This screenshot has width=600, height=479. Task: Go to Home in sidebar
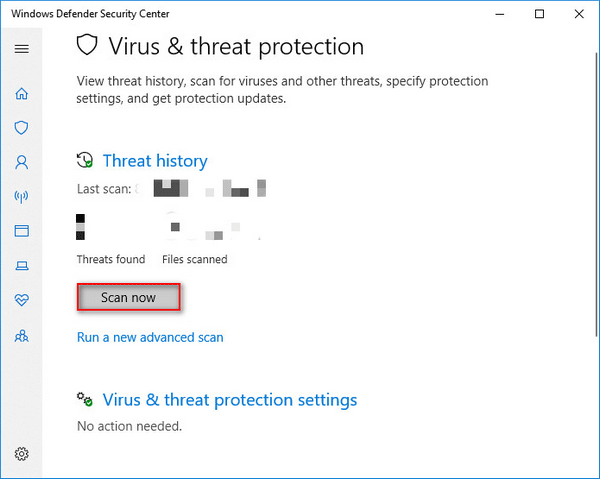[21, 93]
